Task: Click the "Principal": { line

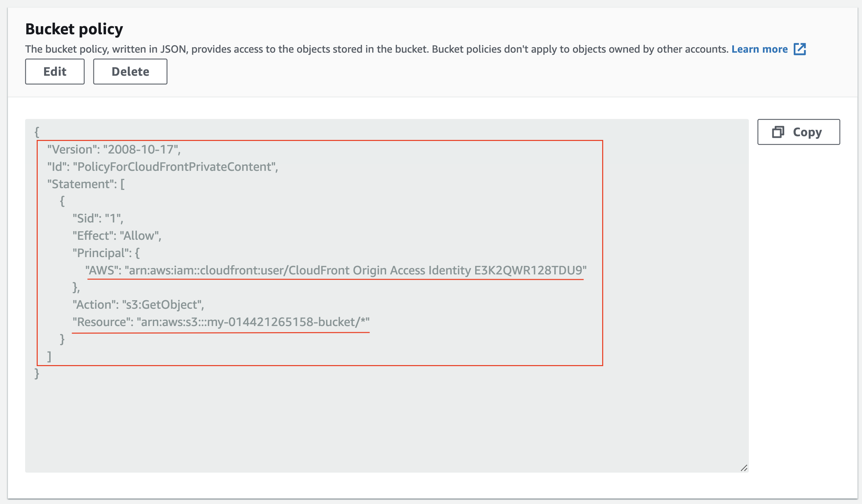Action: 106,253
